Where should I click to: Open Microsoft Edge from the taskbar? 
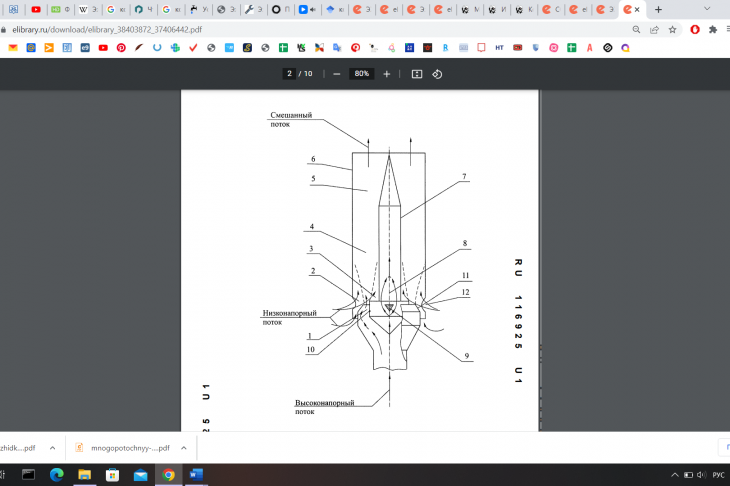(x=57, y=475)
